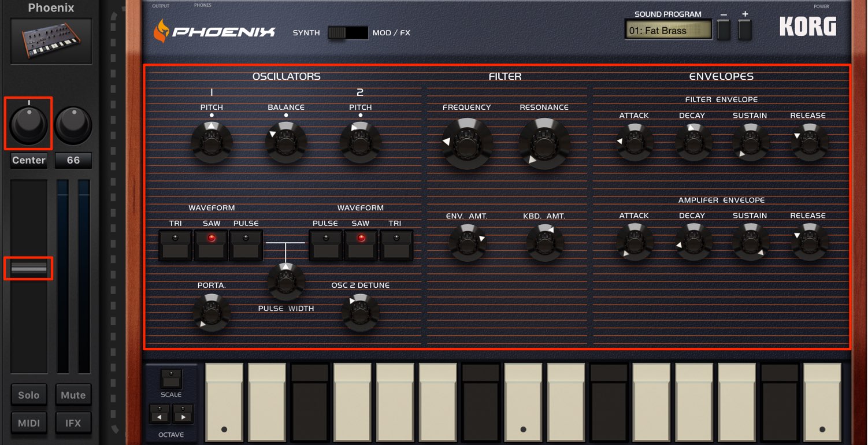Open the 01: Fat Brass program display
This screenshot has height=445, width=868.
tap(668, 30)
